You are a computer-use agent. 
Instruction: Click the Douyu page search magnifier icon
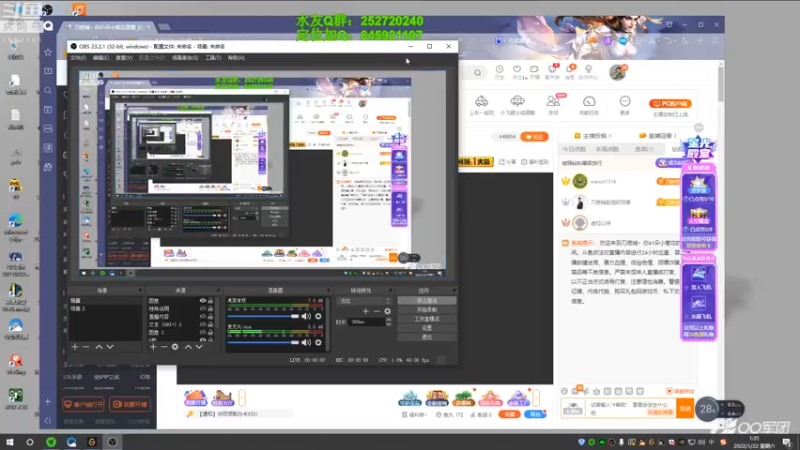[478, 72]
